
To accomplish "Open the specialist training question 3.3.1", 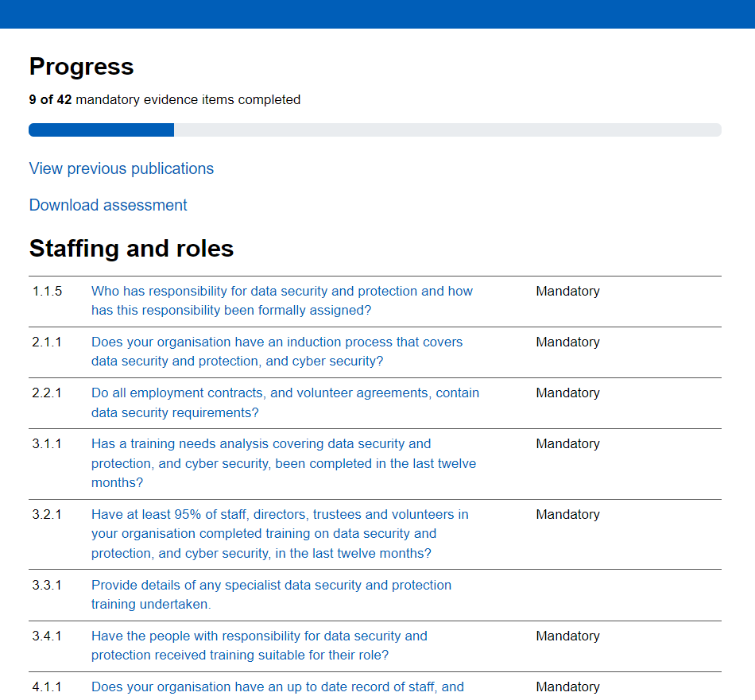I will 272,594.
